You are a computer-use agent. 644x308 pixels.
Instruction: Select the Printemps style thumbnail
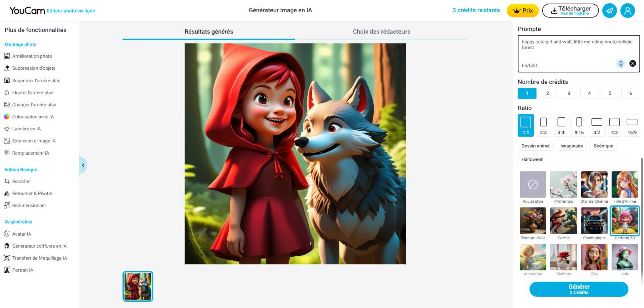tap(563, 184)
